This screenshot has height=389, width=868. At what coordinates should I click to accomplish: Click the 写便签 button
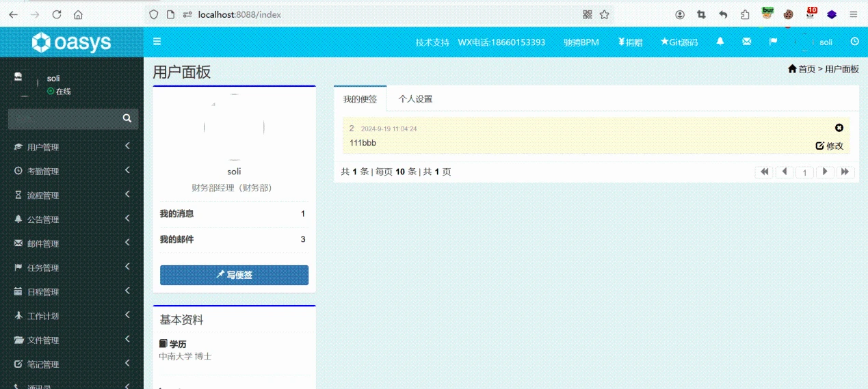[x=234, y=275]
